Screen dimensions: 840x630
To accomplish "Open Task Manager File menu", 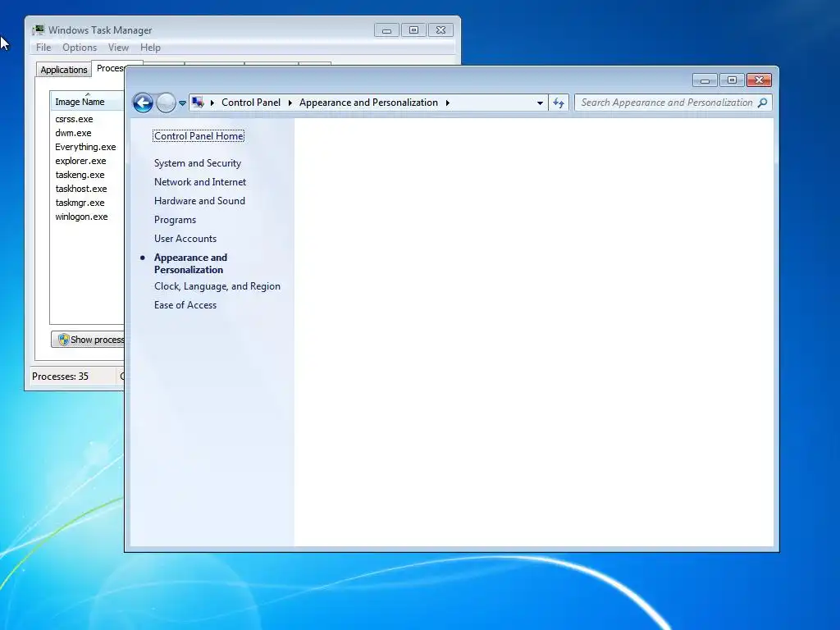I will tap(43, 47).
